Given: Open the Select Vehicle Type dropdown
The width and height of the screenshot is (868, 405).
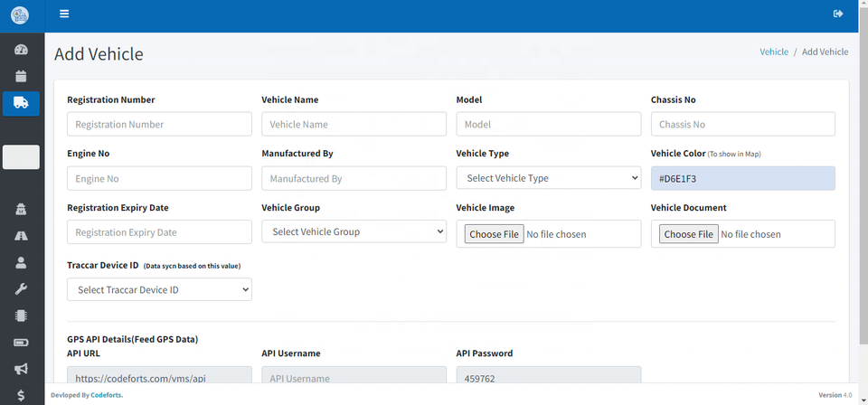Looking at the screenshot, I should (x=548, y=178).
